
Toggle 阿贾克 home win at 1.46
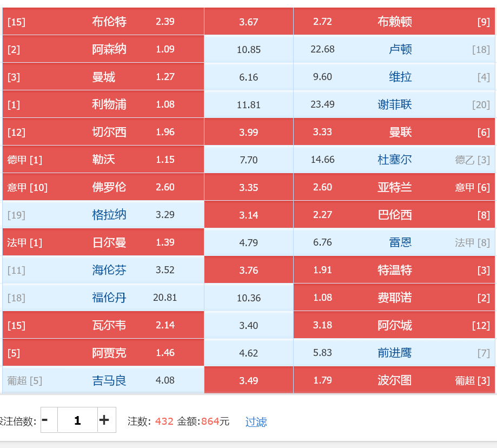[x=103, y=352]
